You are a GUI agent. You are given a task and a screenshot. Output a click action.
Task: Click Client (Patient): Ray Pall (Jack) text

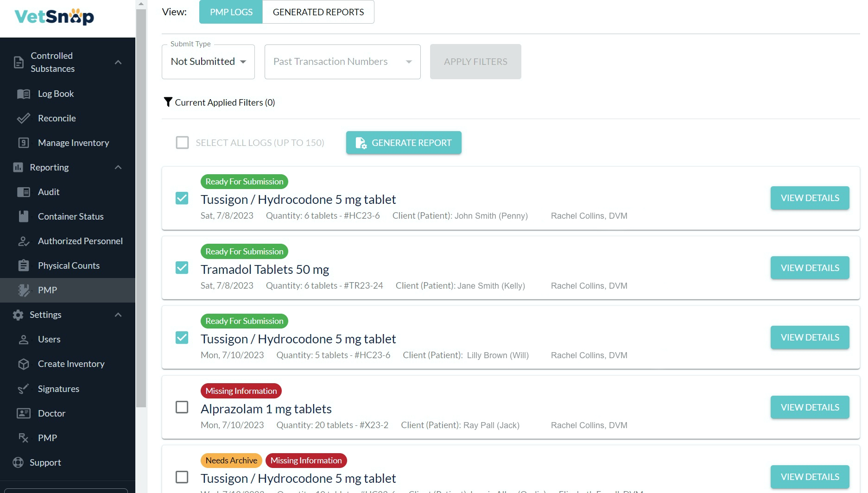click(x=460, y=425)
